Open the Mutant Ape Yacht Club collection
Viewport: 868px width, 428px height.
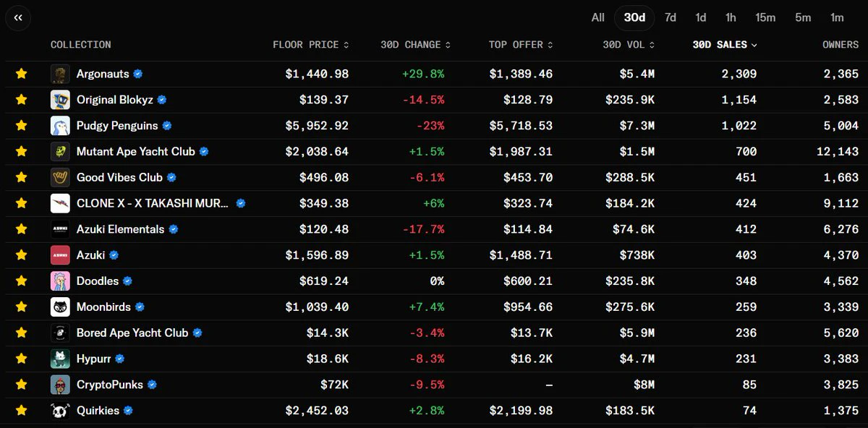coord(136,152)
